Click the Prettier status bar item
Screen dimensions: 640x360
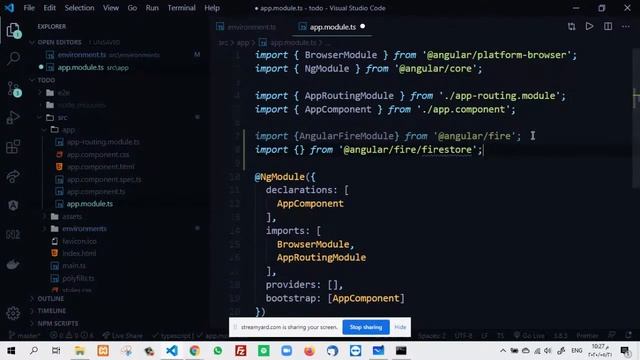pyautogui.click(x=587, y=335)
